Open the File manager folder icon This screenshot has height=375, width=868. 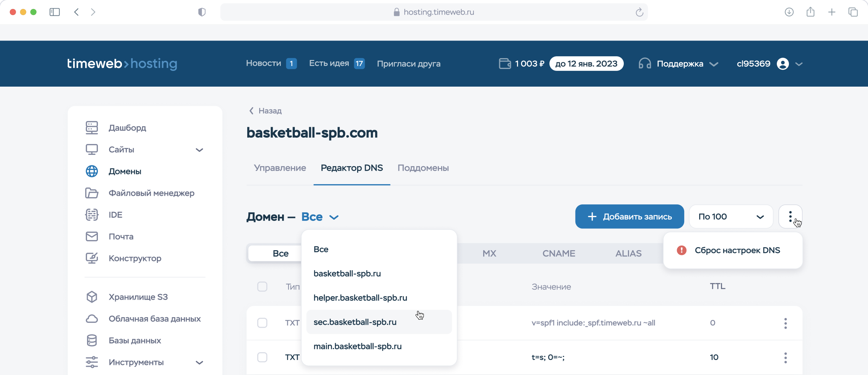tap(92, 193)
